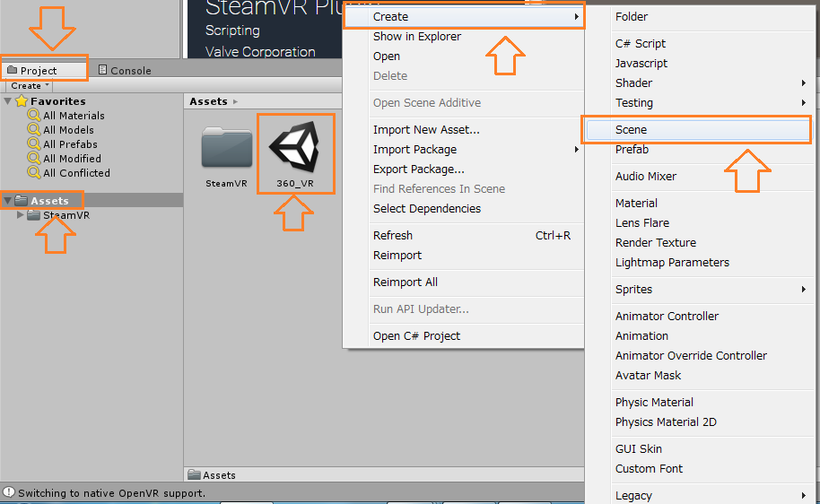The image size is (820, 504).
Task: Click the Project tab folder icon
Action: [x=13, y=70]
